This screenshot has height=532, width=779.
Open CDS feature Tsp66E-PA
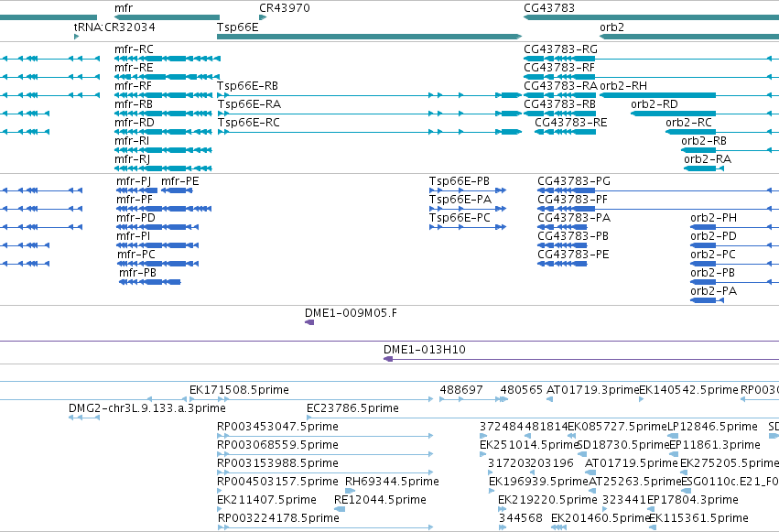[x=460, y=200]
